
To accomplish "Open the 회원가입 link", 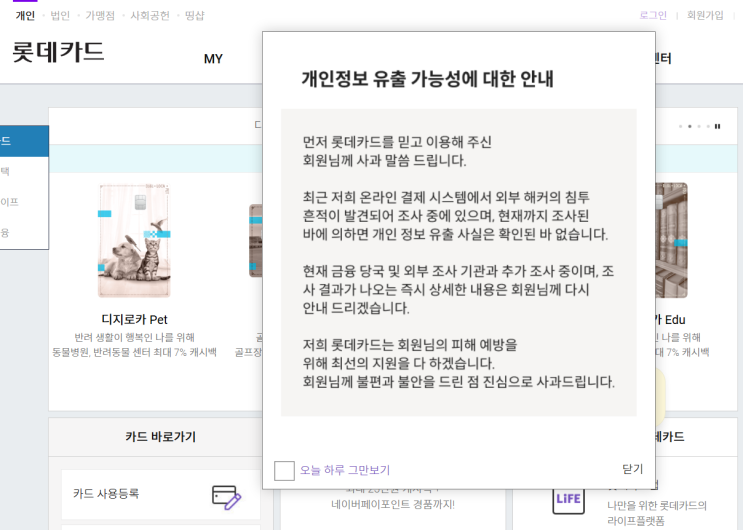I will pos(705,15).
